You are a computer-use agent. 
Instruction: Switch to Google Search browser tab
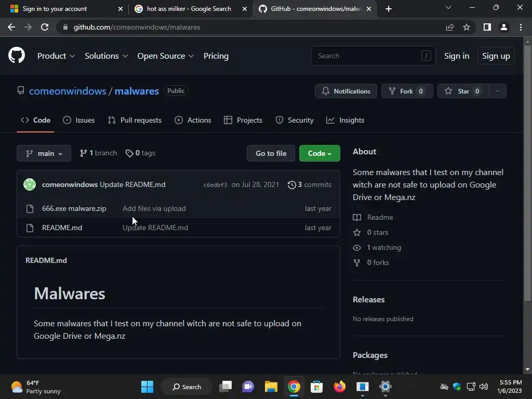pos(190,9)
